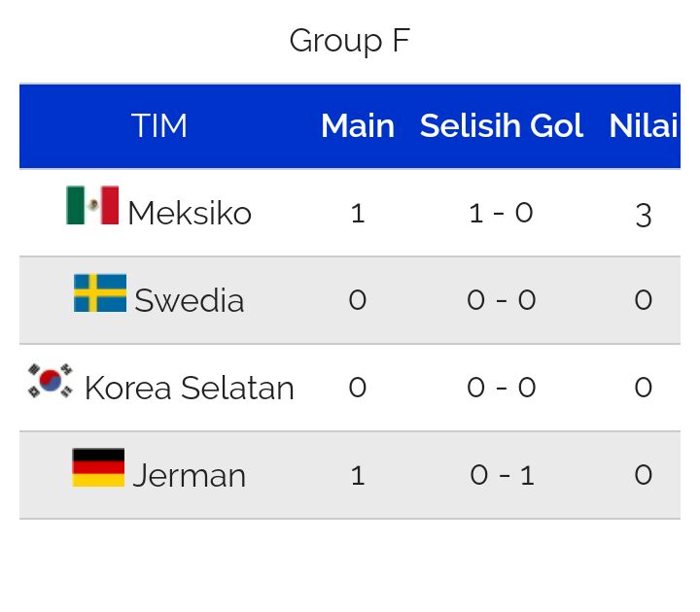Select the Swedia team name
The width and height of the screenshot is (700, 612).
(190, 300)
